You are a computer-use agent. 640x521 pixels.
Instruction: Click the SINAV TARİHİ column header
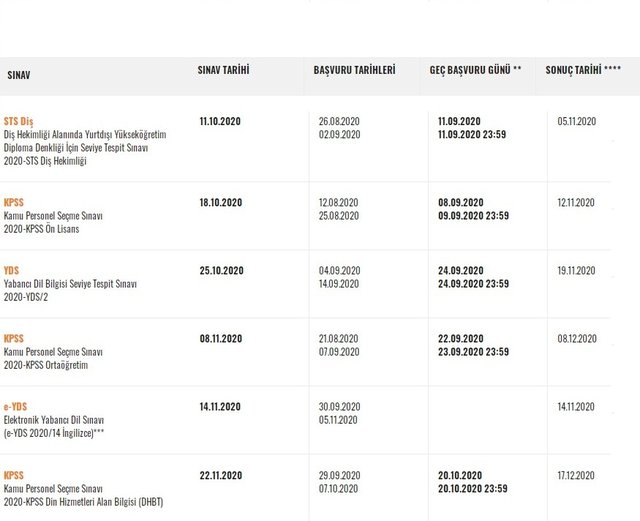coord(224,70)
